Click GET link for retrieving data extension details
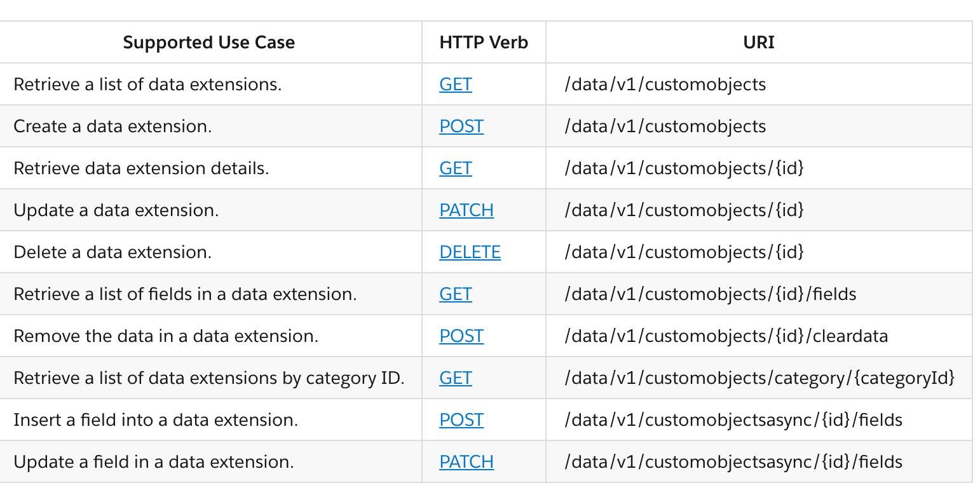Viewport: 980px width, 497px height. click(455, 168)
